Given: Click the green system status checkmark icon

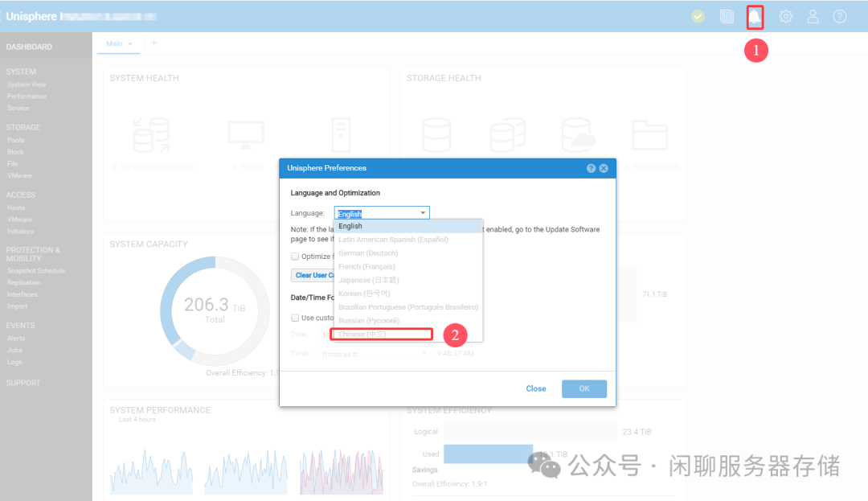Looking at the screenshot, I should coord(698,17).
